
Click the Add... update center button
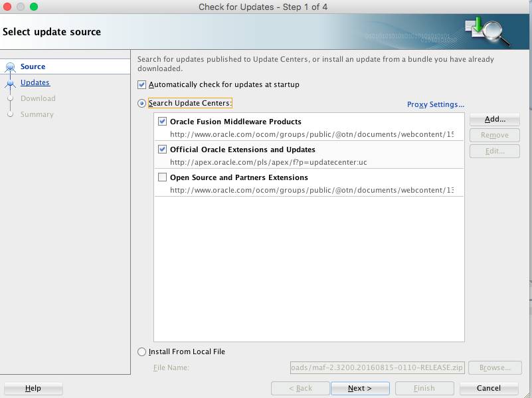tap(495, 119)
